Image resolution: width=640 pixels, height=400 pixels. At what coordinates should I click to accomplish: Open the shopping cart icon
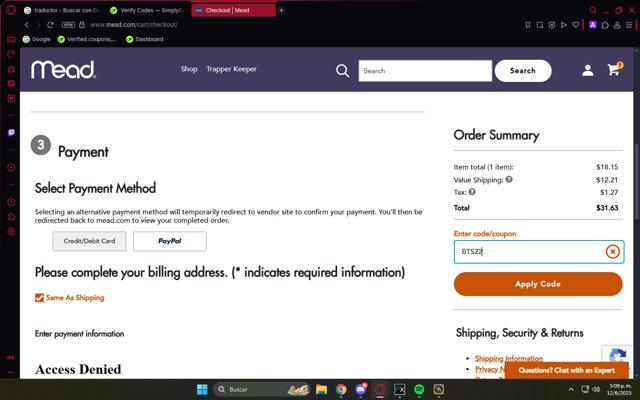(614, 69)
